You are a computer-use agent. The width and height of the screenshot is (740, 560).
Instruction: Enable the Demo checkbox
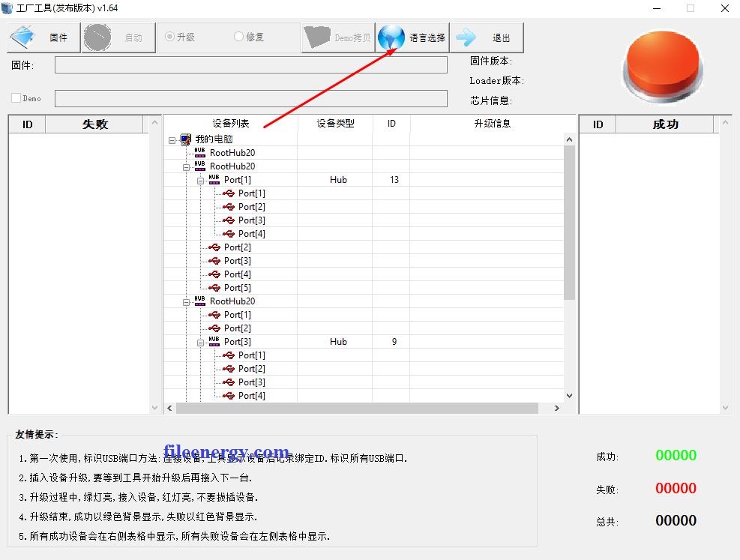(x=16, y=97)
